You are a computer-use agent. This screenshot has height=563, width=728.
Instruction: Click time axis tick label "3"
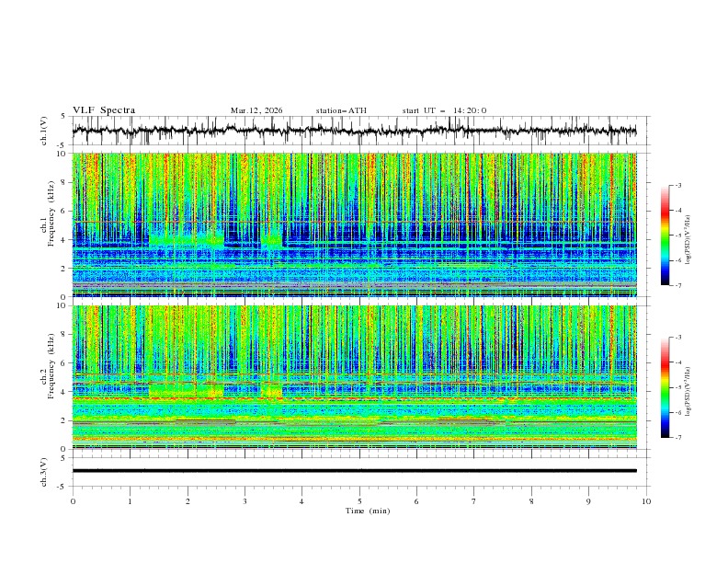pyautogui.click(x=245, y=501)
